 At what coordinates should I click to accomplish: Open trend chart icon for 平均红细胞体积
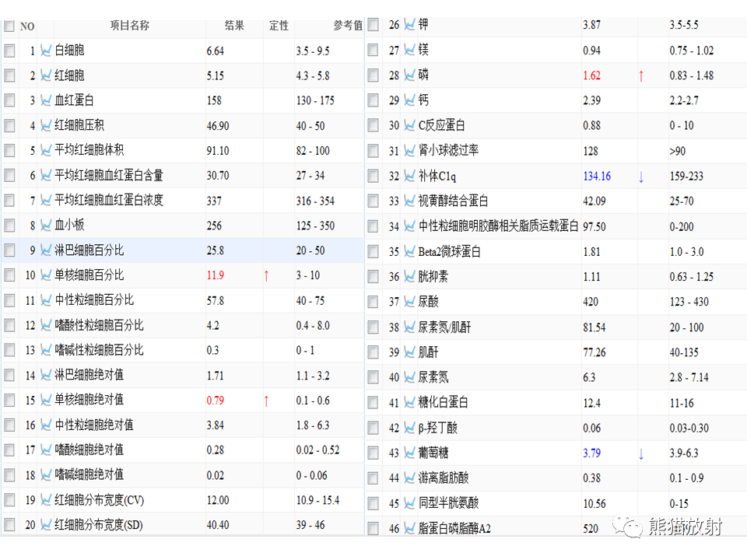pos(46,150)
